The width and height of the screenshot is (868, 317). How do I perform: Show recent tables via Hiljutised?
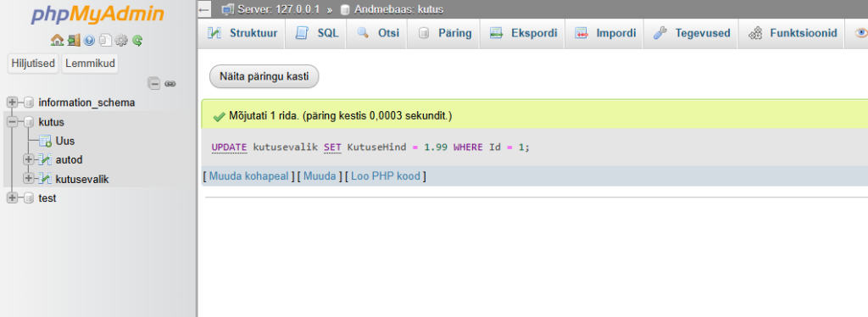coord(34,64)
